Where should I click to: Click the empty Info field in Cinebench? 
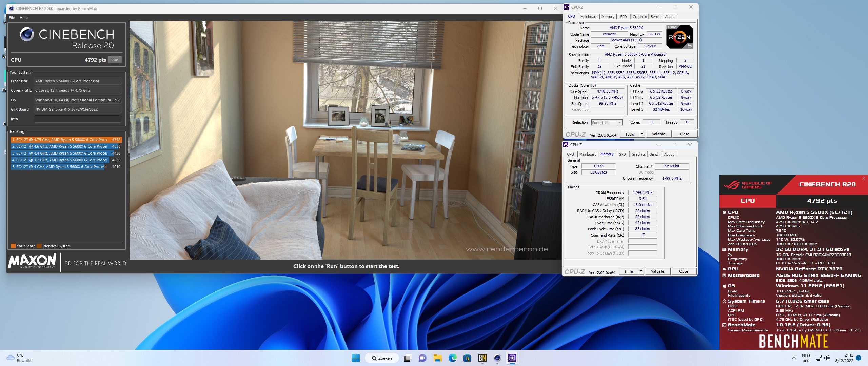click(x=78, y=119)
